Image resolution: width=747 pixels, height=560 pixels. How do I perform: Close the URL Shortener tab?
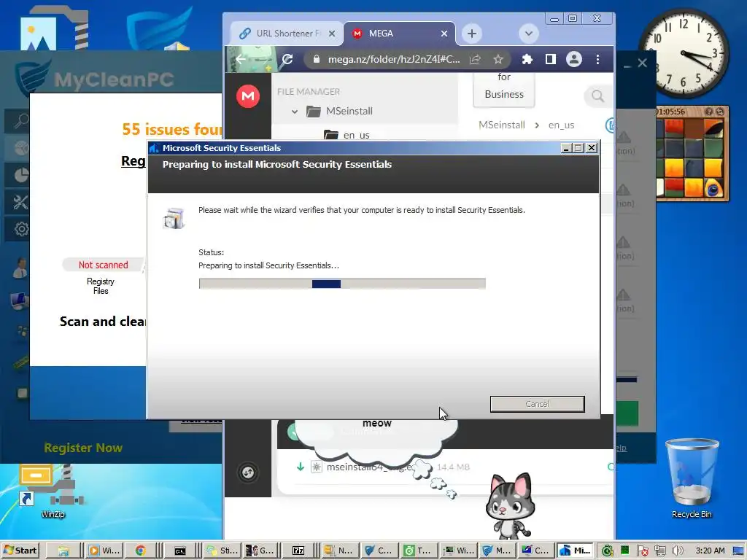(x=332, y=34)
